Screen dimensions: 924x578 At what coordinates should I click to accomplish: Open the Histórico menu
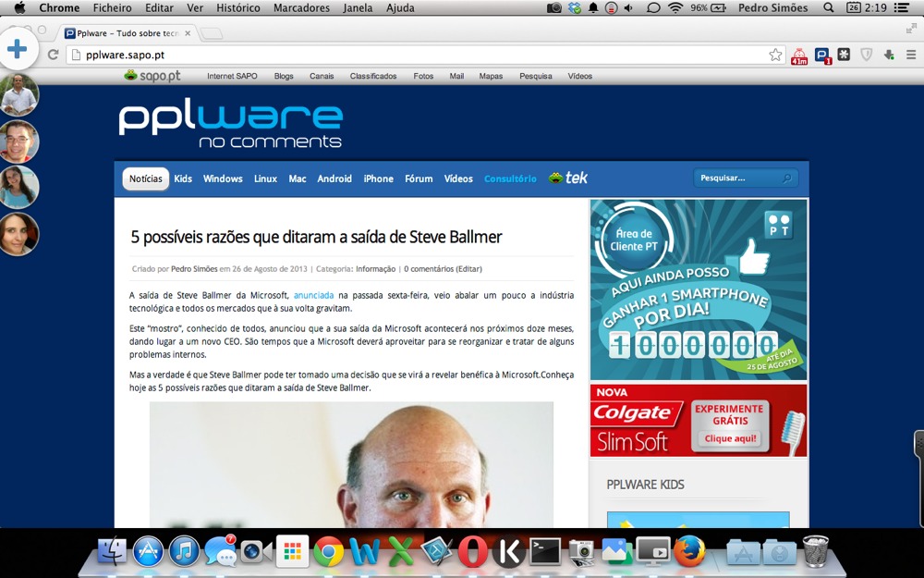pyautogui.click(x=237, y=7)
